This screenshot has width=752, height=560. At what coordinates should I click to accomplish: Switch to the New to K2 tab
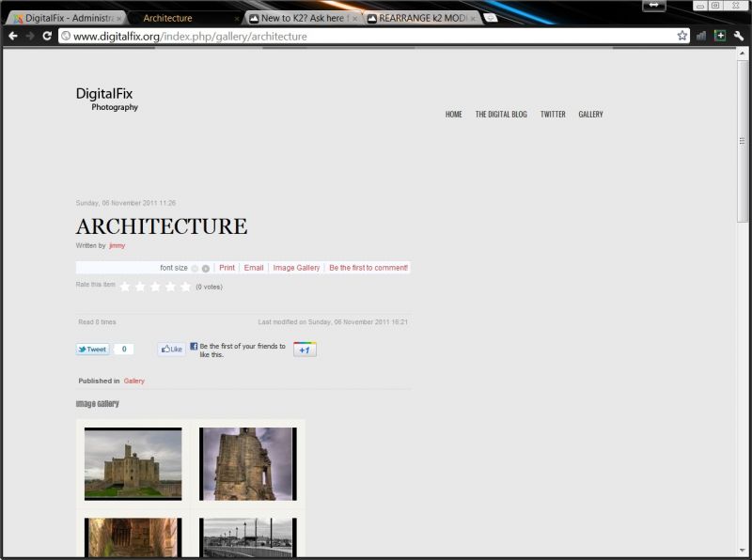tap(303, 18)
